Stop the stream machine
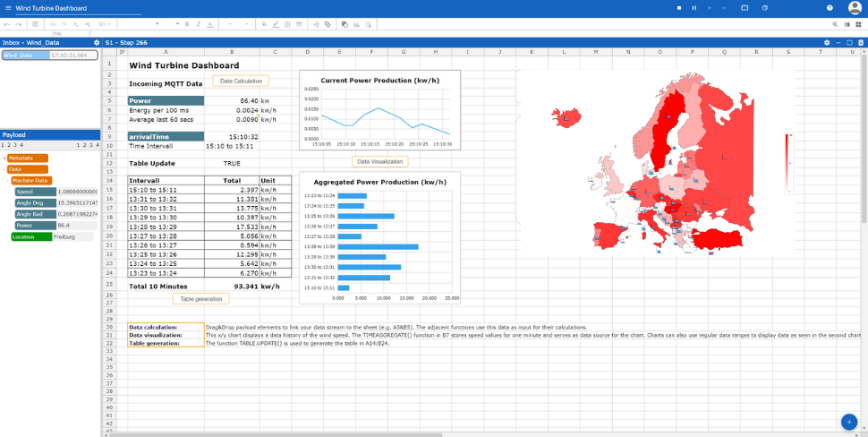This screenshot has width=868, height=437. [677, 8]
